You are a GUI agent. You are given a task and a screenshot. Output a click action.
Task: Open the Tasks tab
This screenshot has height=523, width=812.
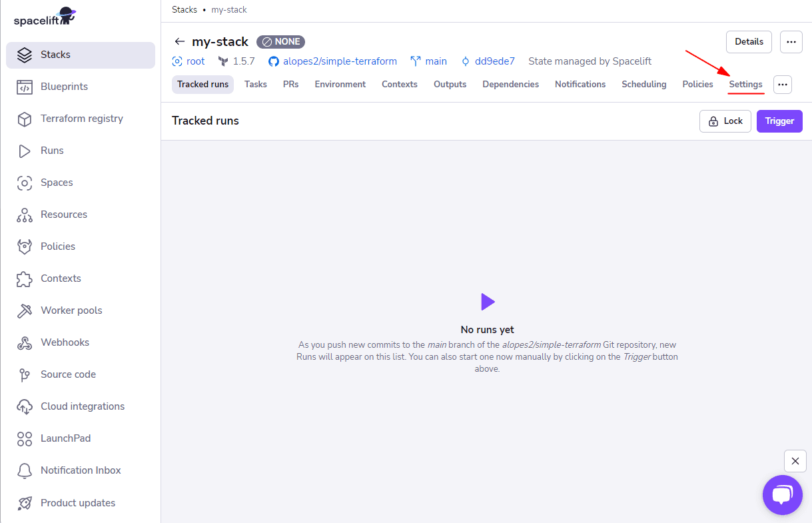tap(256, 85)
